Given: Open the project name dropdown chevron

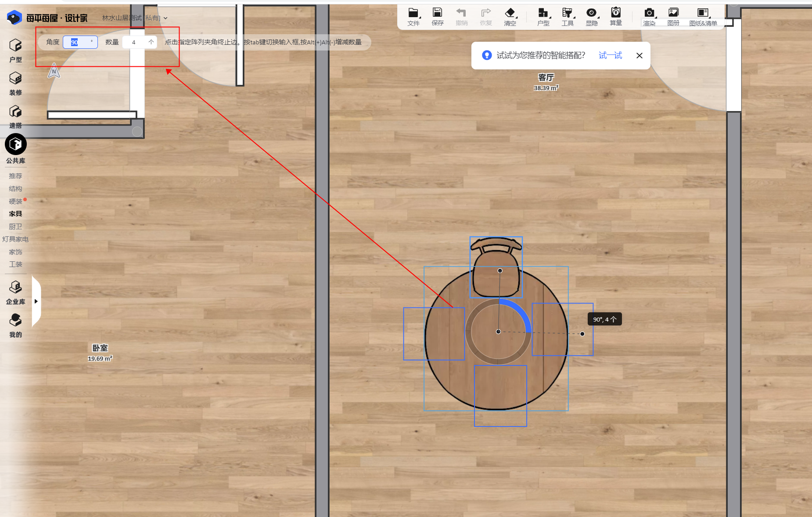Looking at the screenshot, I should point(165,18).
